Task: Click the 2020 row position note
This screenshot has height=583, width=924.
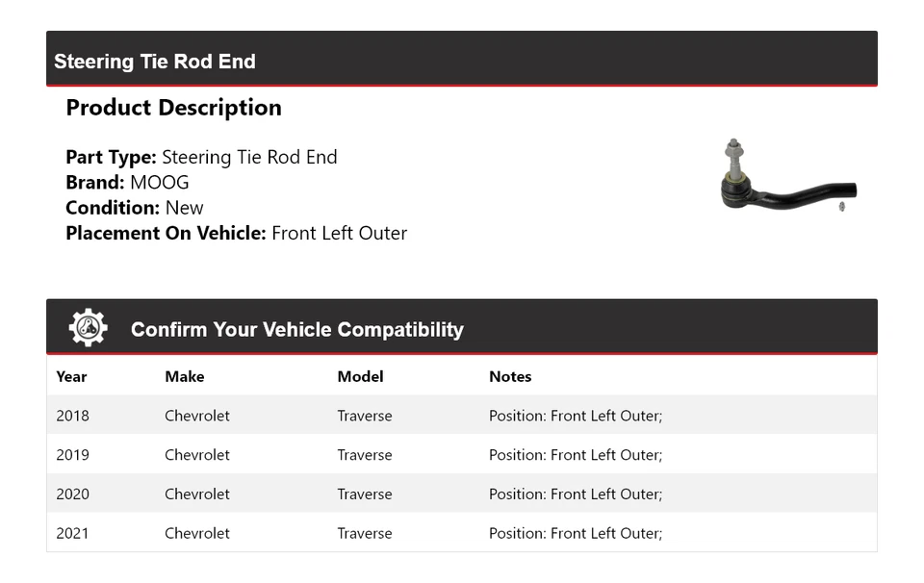Action: (x=575, y=494)
